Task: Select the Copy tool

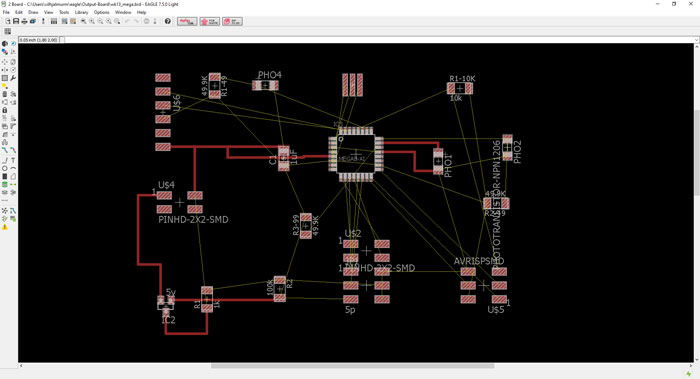Action: (x=13, y=62)
